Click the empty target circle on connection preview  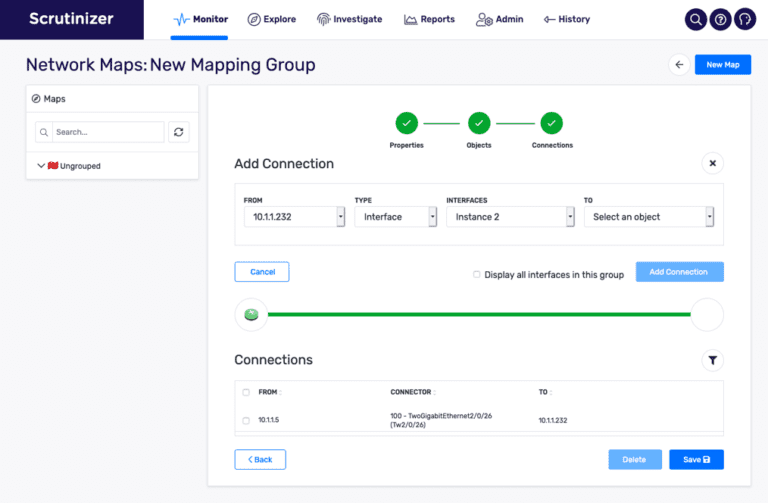707,314
